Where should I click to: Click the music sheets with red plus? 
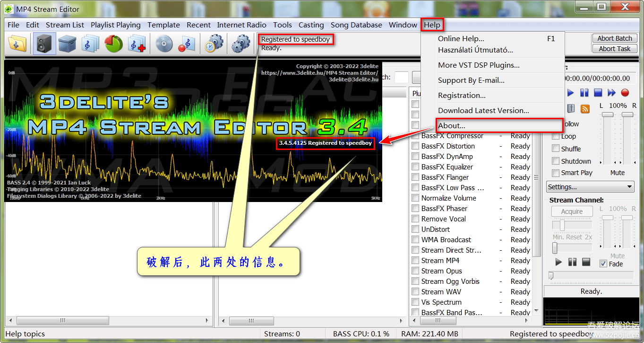point(137,44)
